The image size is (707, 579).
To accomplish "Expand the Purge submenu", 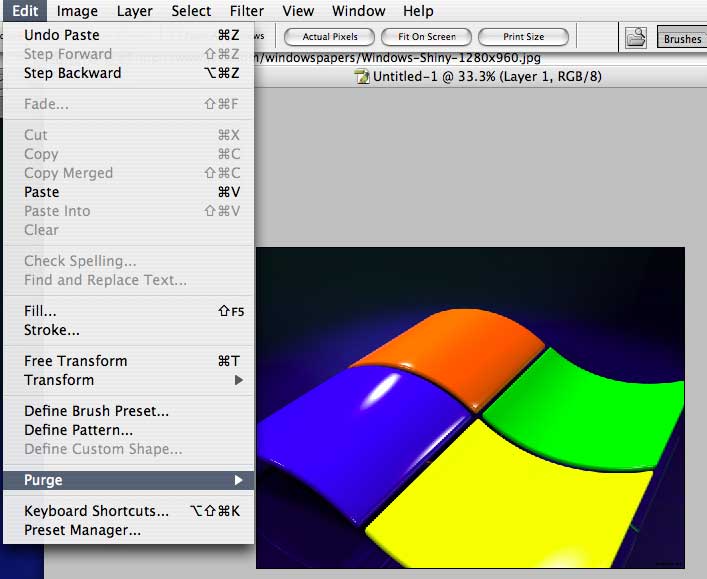I will pos(129,480).
